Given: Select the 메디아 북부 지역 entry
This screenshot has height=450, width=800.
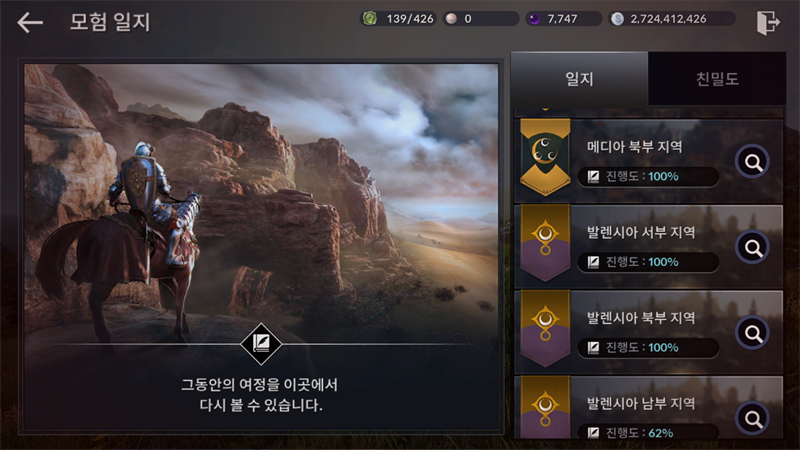Looking at the screenshot, I should 648,161.
